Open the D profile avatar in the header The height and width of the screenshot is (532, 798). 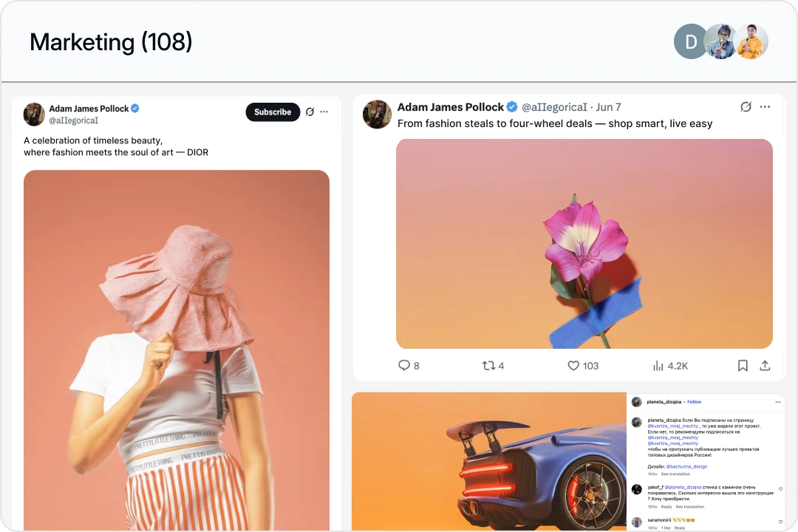pos(690,41)
